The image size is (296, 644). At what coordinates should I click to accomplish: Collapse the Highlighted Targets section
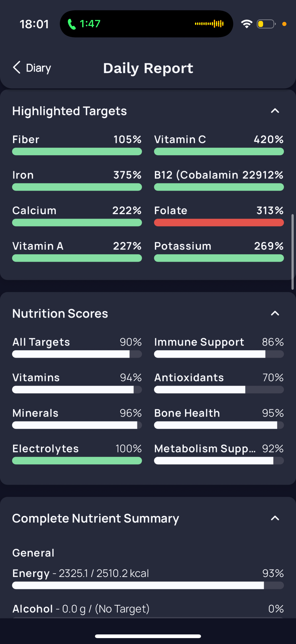click(275, 111)
